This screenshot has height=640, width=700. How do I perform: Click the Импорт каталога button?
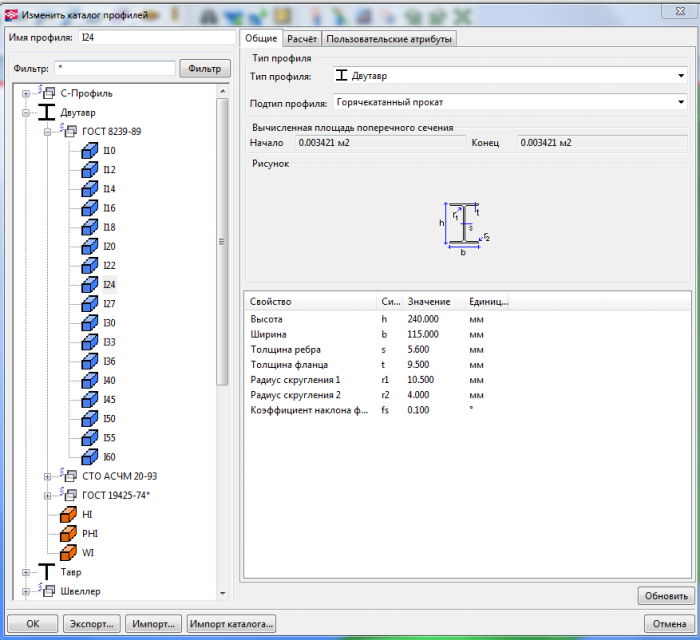tap(231, 623)
